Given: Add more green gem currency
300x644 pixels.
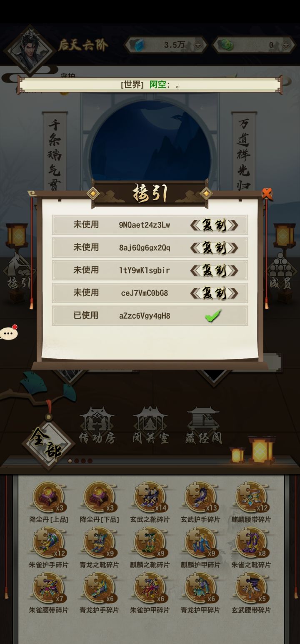Looking at the screenshot, I should coord(286,45).
